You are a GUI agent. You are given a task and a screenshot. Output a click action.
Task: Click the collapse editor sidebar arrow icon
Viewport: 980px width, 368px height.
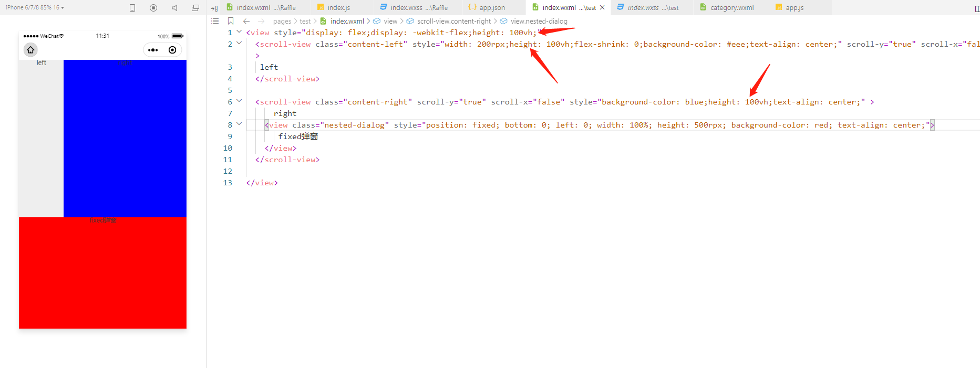click(x=214, y=8)
